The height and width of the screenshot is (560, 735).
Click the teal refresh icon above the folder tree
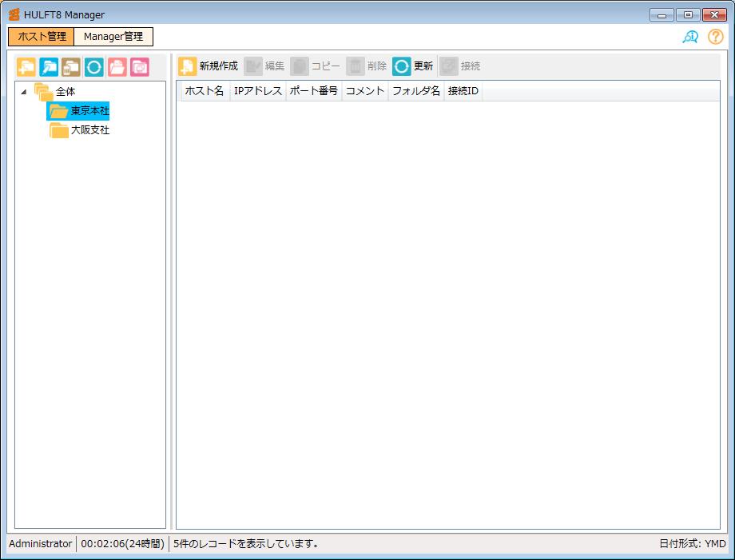click(x=94, y=67)
